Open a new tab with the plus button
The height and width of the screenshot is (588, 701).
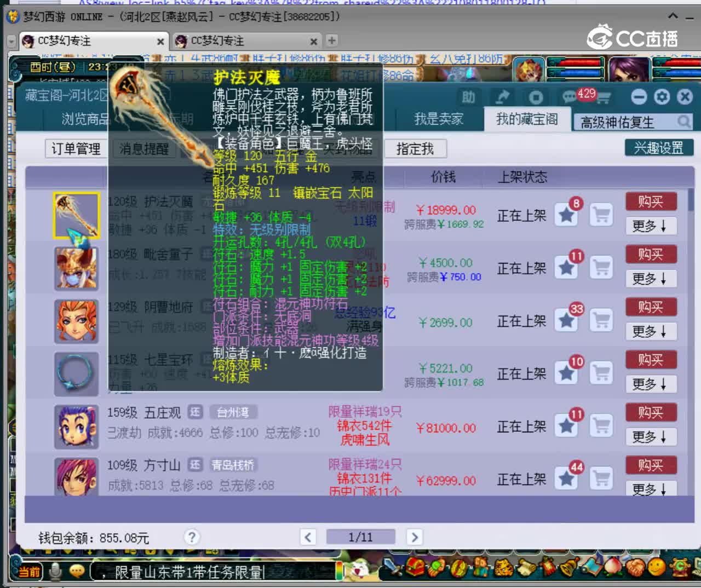pos(332,41)
